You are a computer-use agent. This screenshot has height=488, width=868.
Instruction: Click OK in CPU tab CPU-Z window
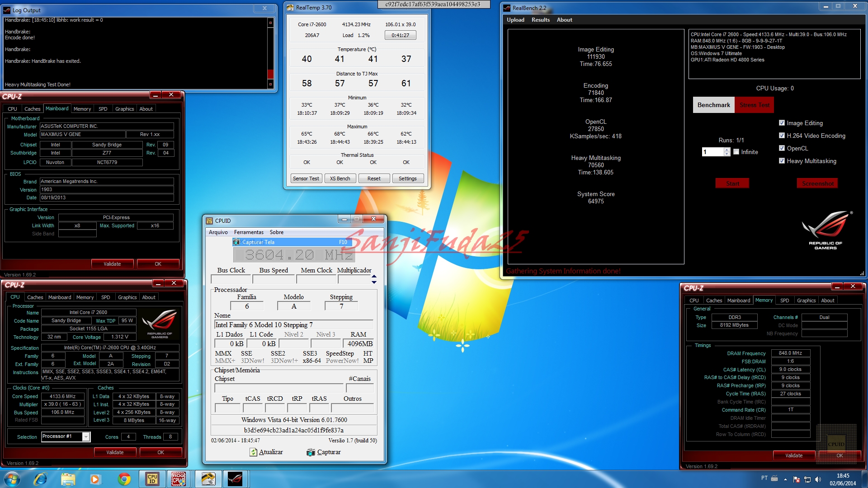[160, 452]
